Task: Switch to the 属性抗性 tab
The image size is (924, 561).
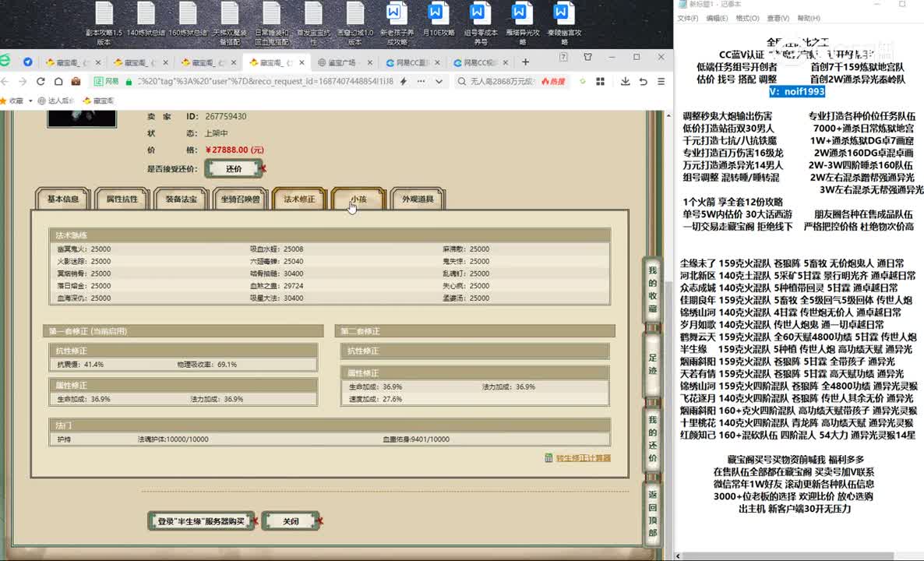Action: 122,199
